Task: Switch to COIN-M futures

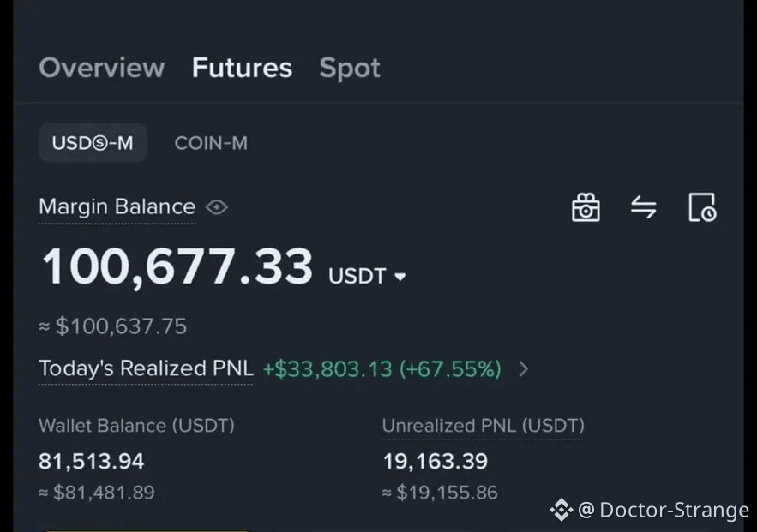Action: (211, 143)
